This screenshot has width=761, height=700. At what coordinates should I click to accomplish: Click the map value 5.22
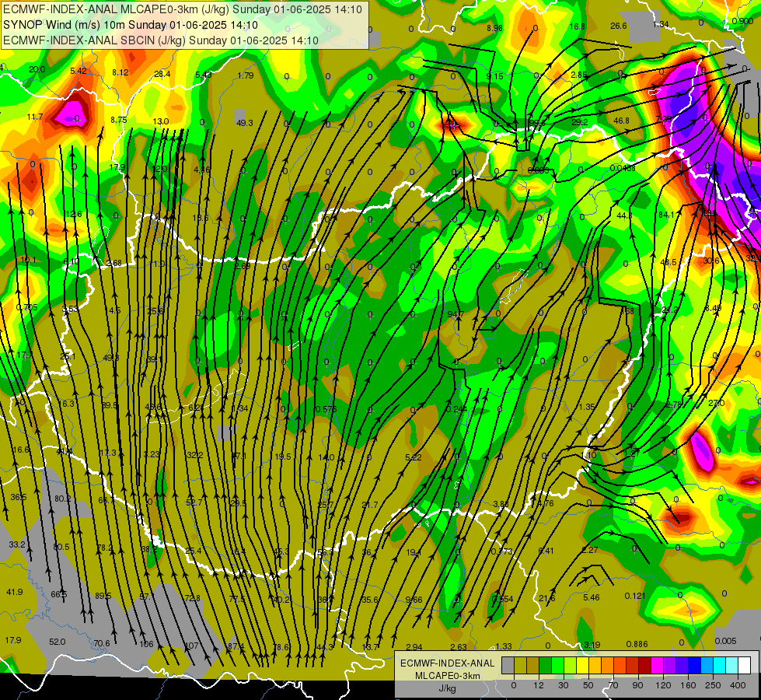pos(413,457)
